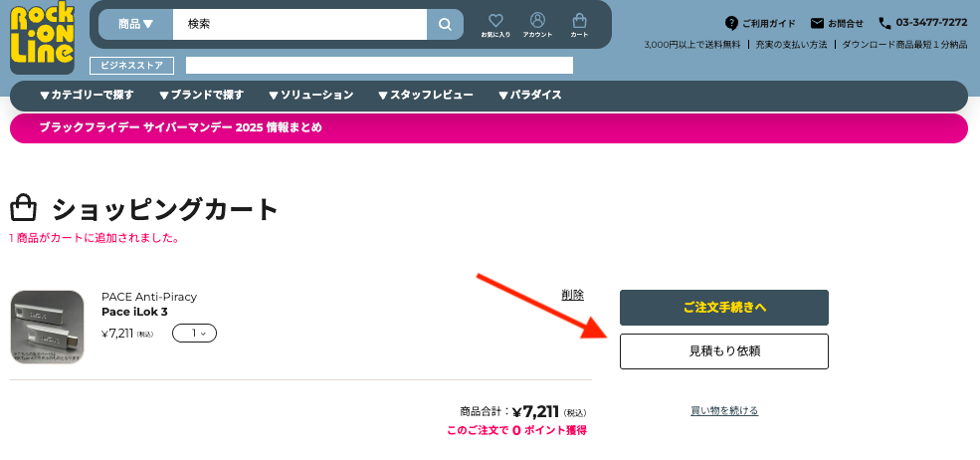Click the phone icon beside 03-3477-7272
The width and height of the screenshot is (980, 460).
(x=884, y=23)
